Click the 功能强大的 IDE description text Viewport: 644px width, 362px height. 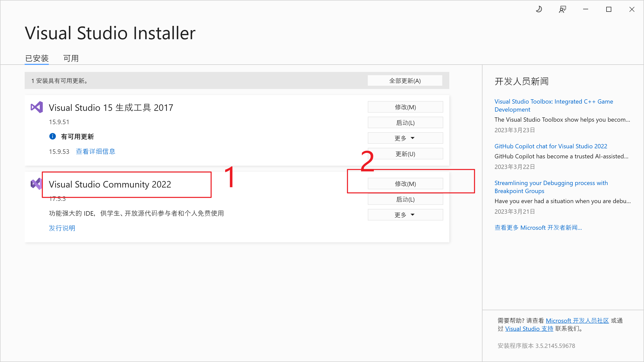136,213
